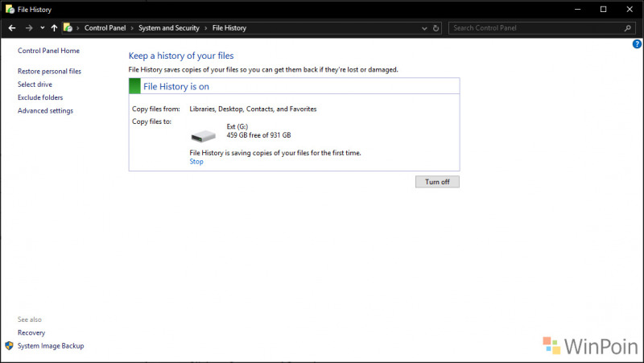Image resolution: width=644 pixels, height=363 pixels.
Task: Stop the current File History backup
Action: tap(196, 162)
